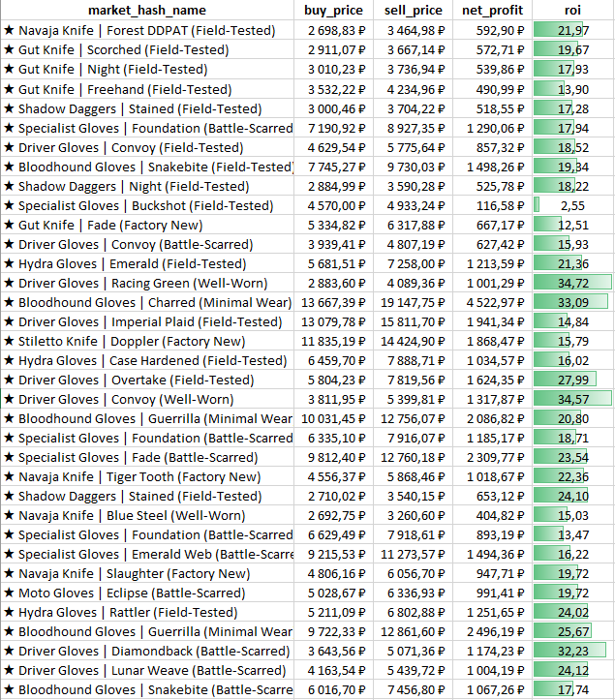The image size is (615, 700).
Task: Click the Driver Gloves Convoy (Field-Tested) cell
Action: point(147,147)
